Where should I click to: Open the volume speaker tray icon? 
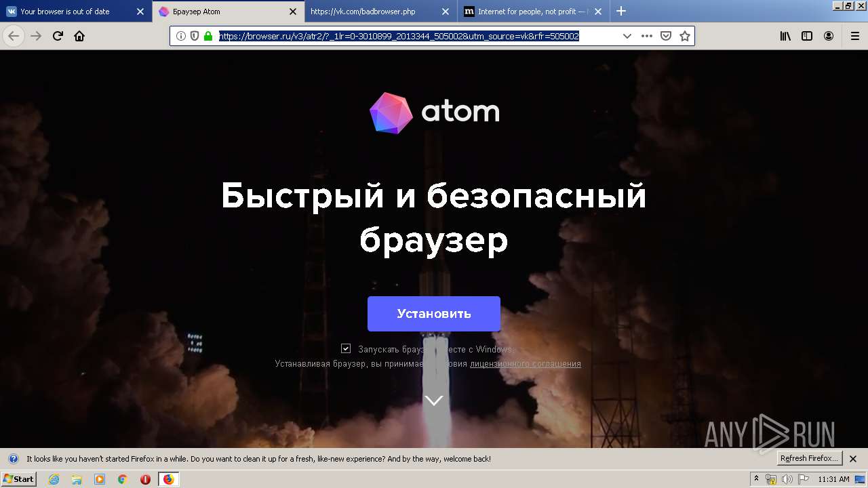point(787,479)
